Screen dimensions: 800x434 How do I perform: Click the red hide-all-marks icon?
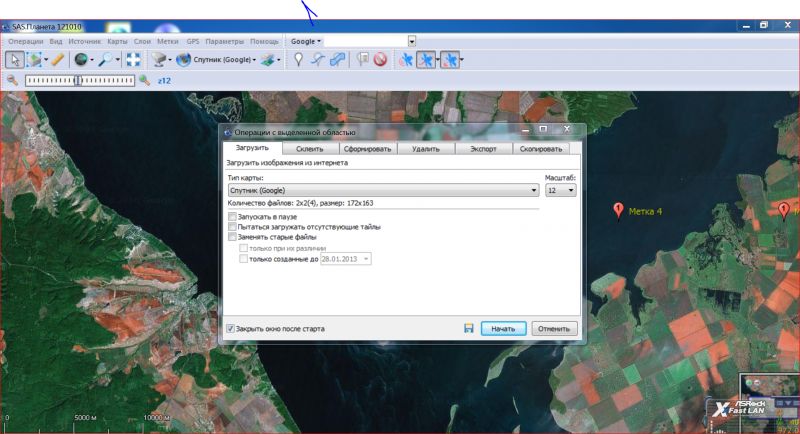[380, 60]
